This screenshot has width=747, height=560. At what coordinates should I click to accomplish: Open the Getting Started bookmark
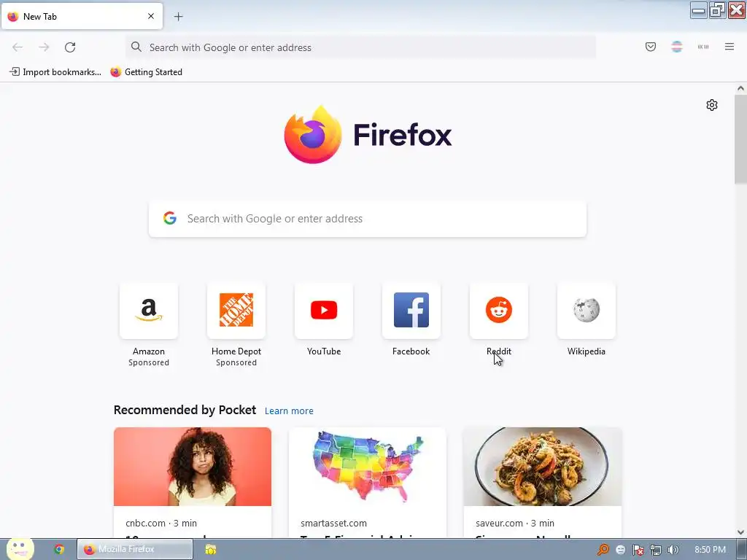coord(146,72)
